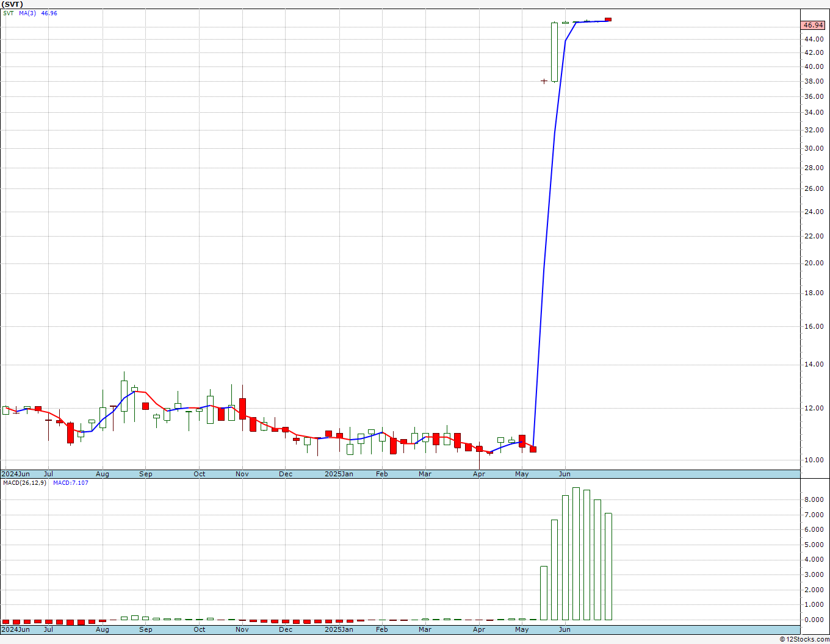The height and width of the screenshot is (644, 830).
Task: Click 44.00 on the price axis
Action: click(x=813, y=39)
